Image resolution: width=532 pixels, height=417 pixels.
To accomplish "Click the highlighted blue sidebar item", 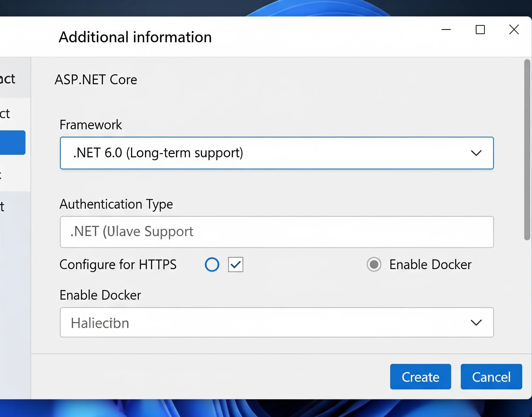I will 13,143.
